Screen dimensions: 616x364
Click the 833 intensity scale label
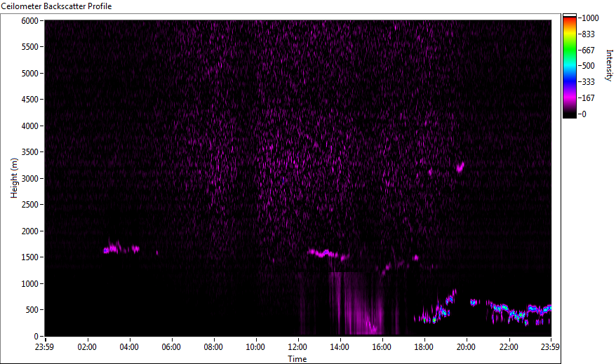click(588, 34)
